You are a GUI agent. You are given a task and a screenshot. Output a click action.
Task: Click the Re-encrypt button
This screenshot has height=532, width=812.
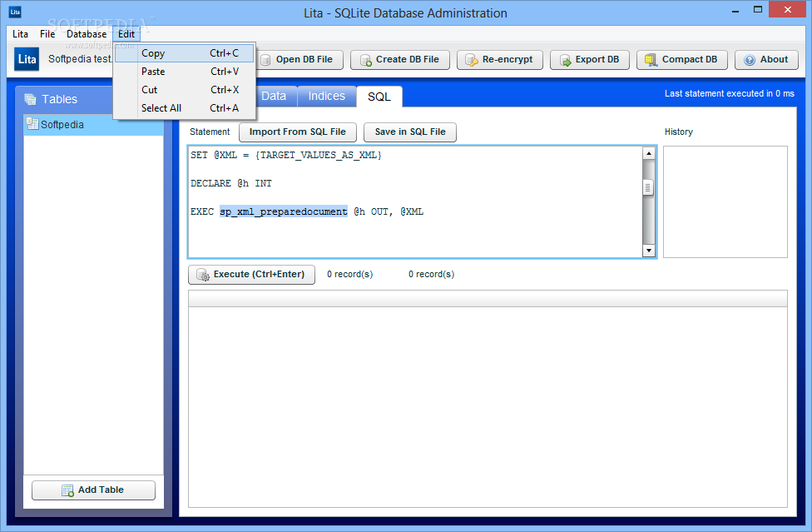(500, 60)
